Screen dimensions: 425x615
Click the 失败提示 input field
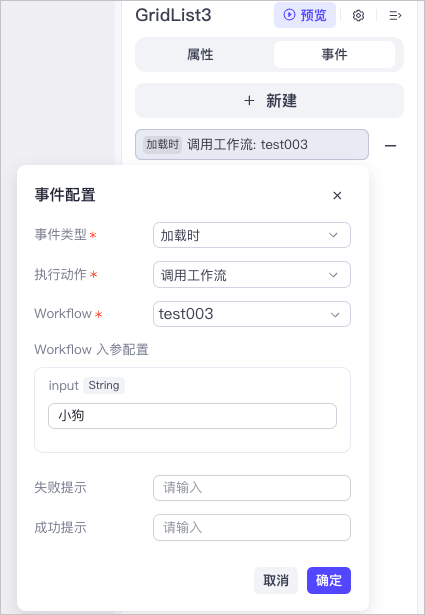click(252, 488)
